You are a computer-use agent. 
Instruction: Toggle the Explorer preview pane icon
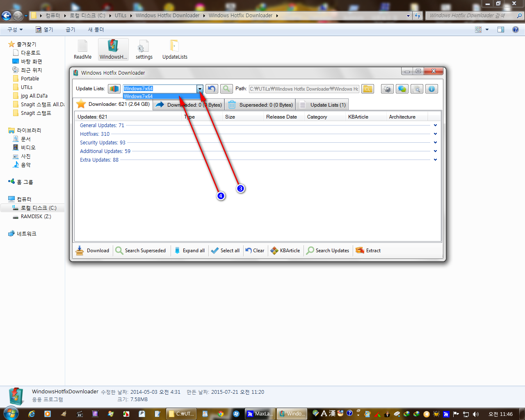(x=501, y=30)
